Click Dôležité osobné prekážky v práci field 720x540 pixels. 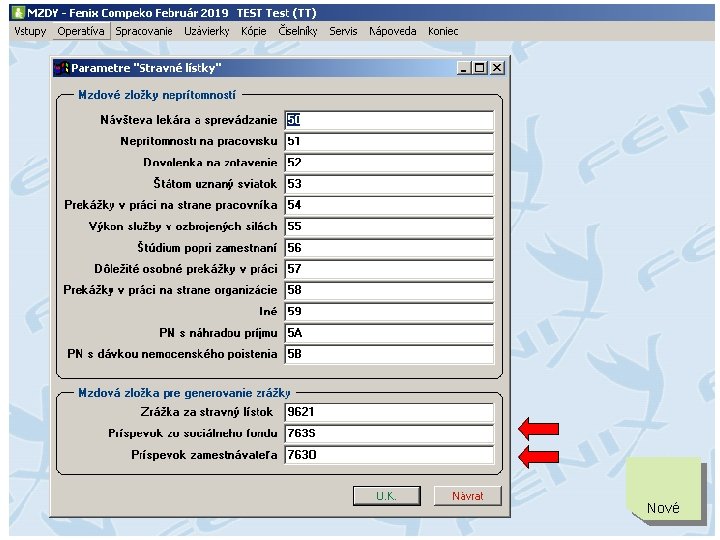coord(389,269)
